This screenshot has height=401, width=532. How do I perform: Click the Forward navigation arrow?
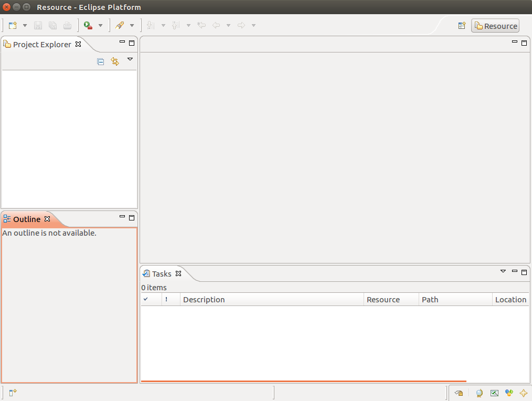(x=241, y=25)
